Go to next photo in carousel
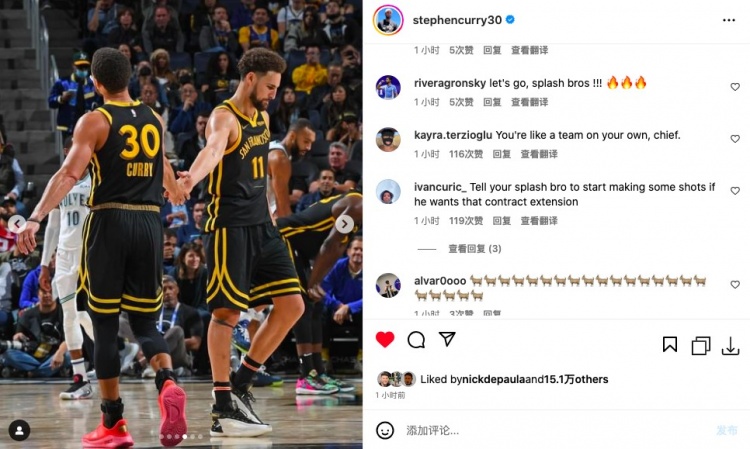 [344, 224]
